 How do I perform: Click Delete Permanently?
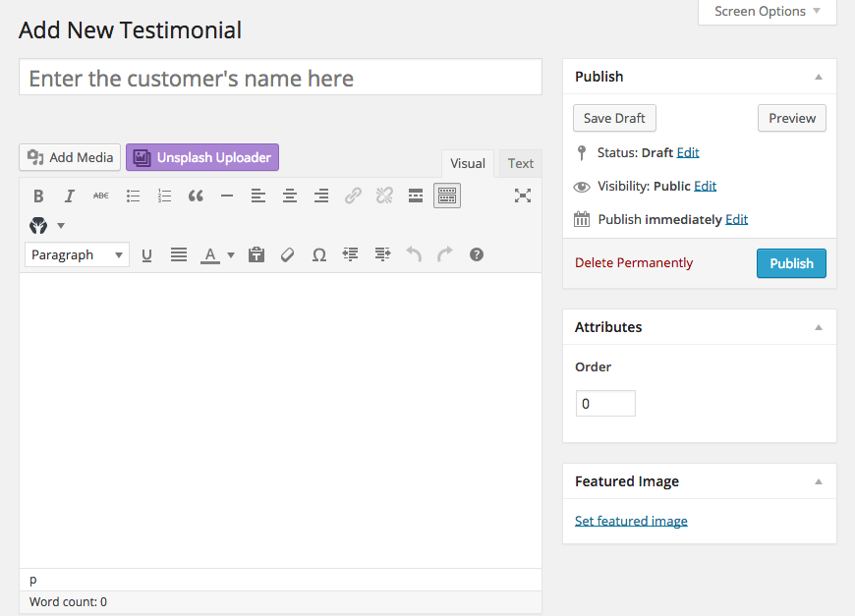[634, 262]
